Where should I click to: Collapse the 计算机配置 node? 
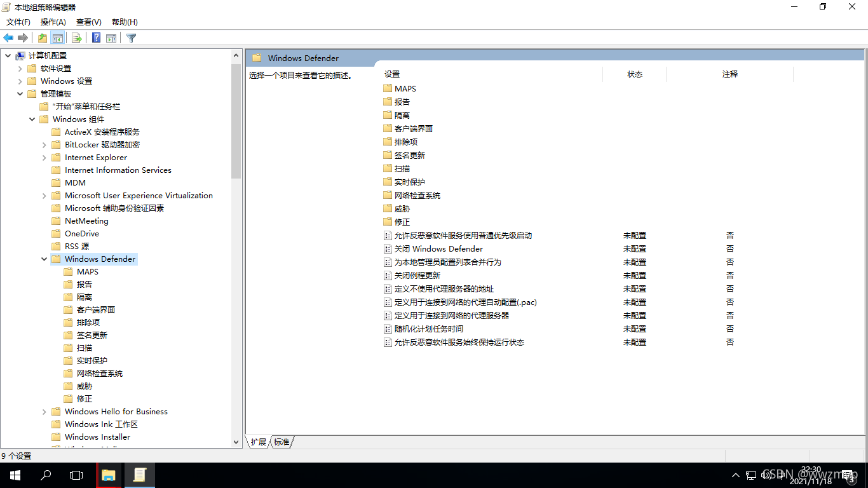[x=8, y=56]
